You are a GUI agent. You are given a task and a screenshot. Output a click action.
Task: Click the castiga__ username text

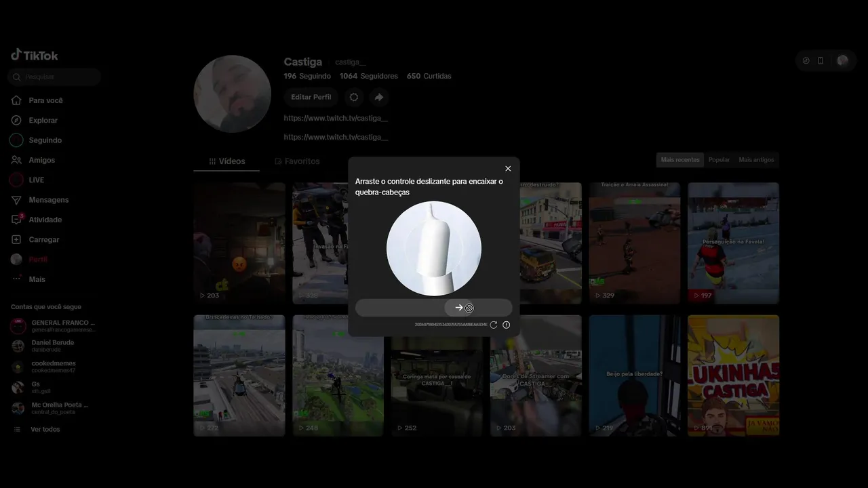pyautogui.click(x=351, y=62)
